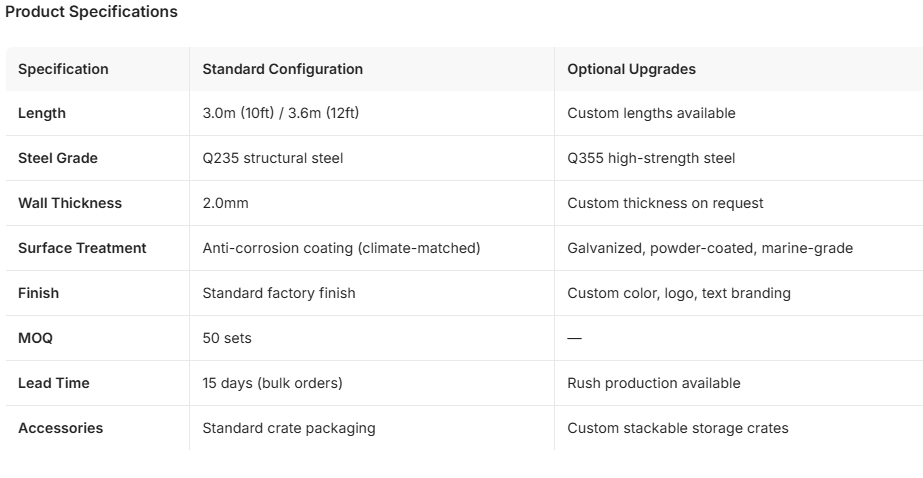Select Q235 structural steel cell
The image size is (923, 478).
pos(273,158)
